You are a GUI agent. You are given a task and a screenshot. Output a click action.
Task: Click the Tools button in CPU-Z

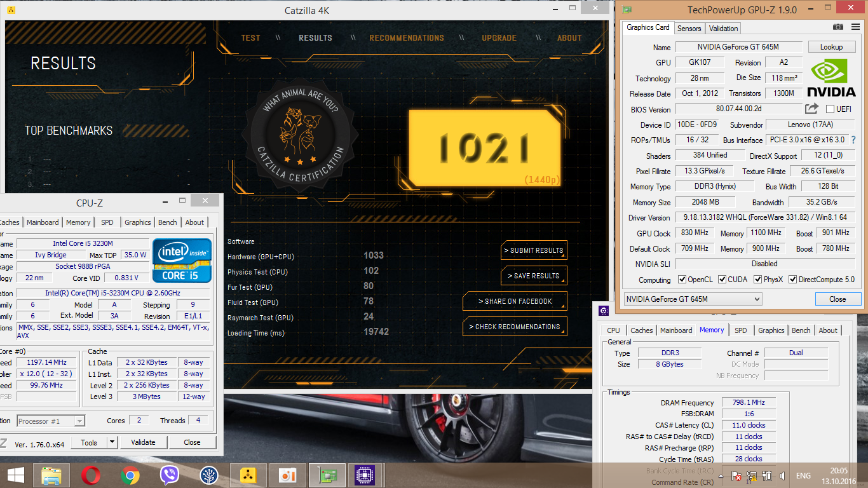coord(89,442)
